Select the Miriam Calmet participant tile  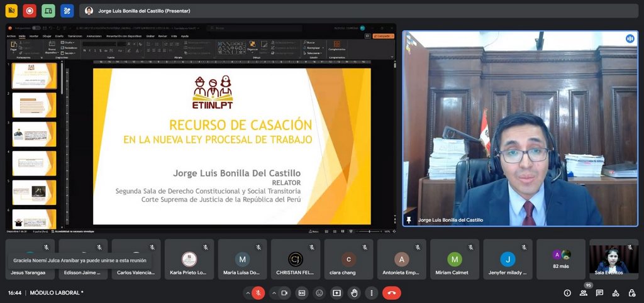coord(455,259)
